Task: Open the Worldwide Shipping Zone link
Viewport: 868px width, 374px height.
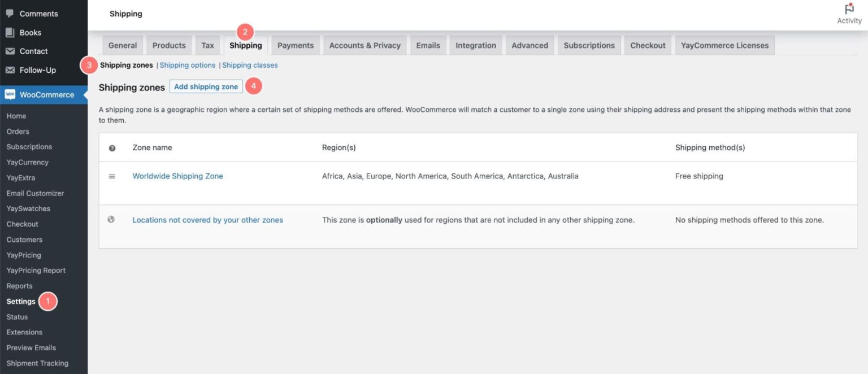Action: [177, 176]
